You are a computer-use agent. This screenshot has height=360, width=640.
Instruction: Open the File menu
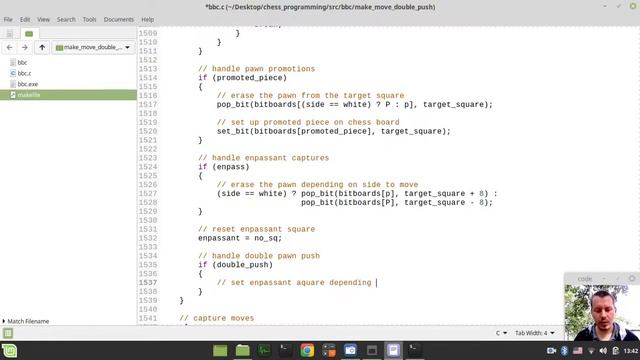[x=8, y=20]
